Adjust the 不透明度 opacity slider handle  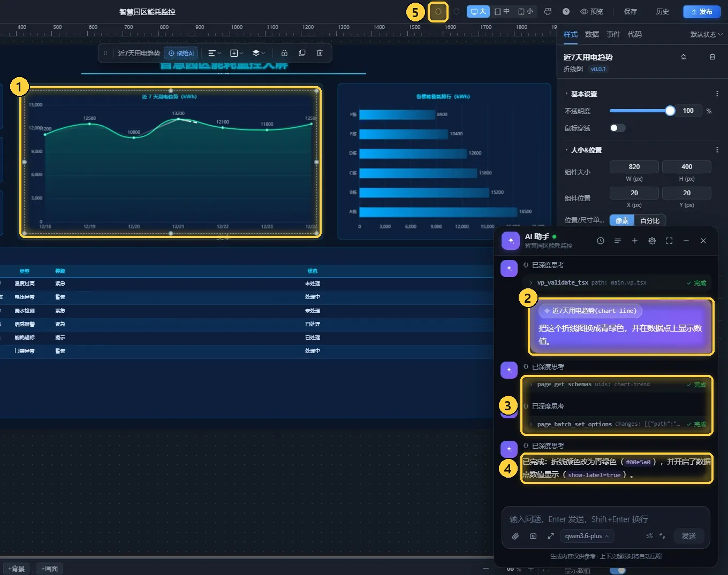(670, 111)
